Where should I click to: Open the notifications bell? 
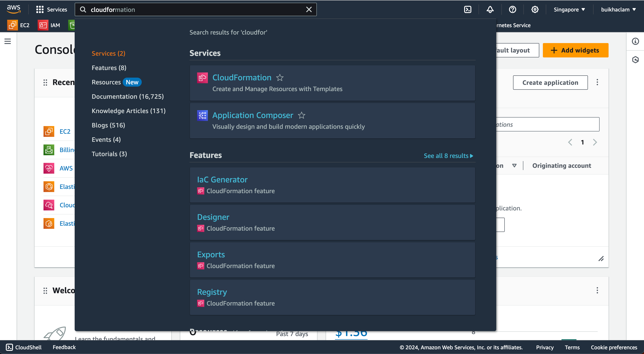490,9
